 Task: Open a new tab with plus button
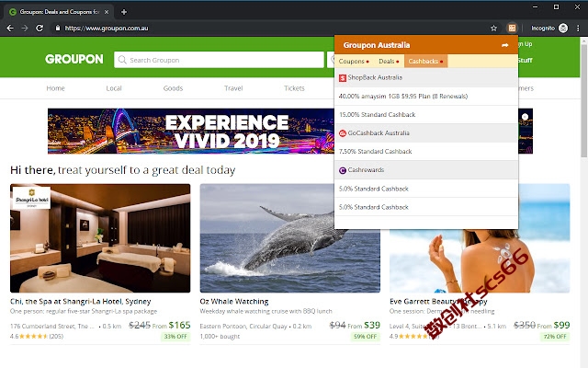pos(124,12)
